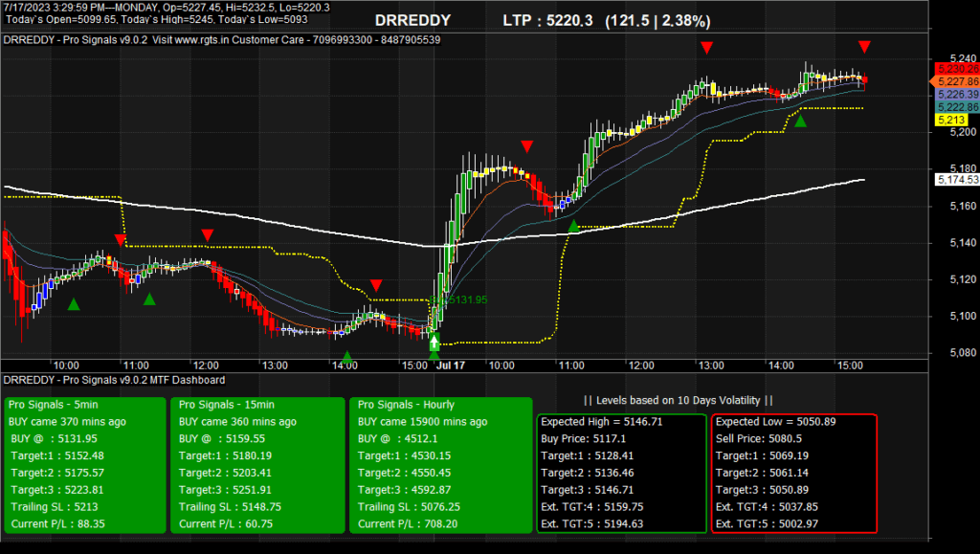The image size is (980, 554).
Task: Click the 5,240 price axis label
Action: [x=963, y=58]
